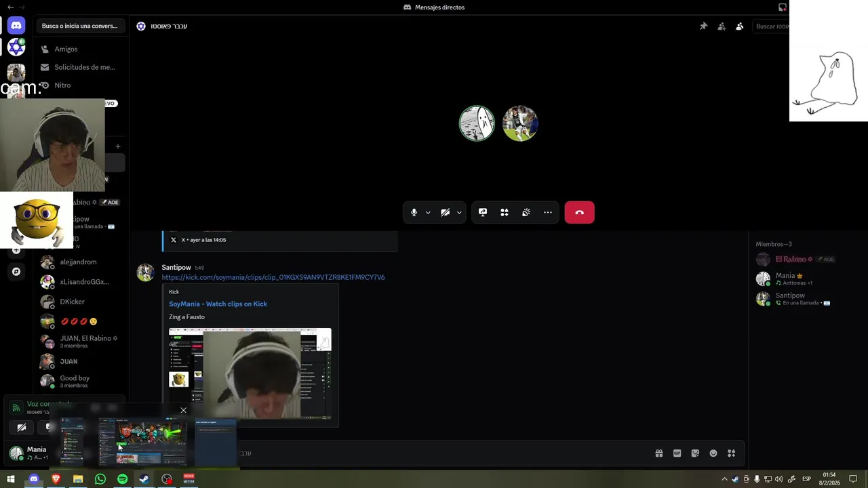Play the Kick clip embed thumbnail

250,373
